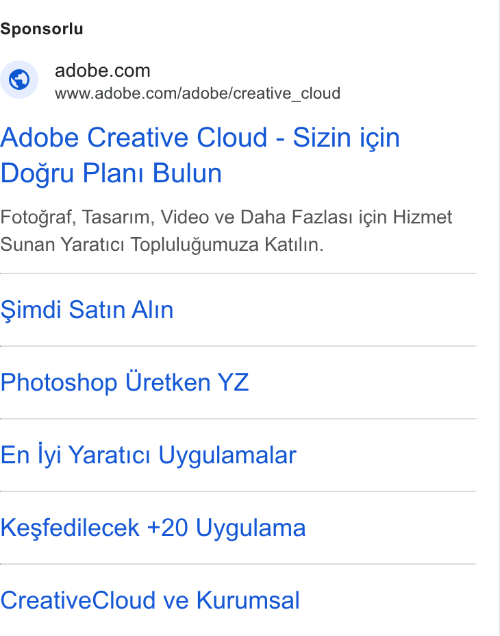Click the globe favicon beside adobe.com
Image resolution: width=500 pixels, height=636 pixels.
click(19, 80)
